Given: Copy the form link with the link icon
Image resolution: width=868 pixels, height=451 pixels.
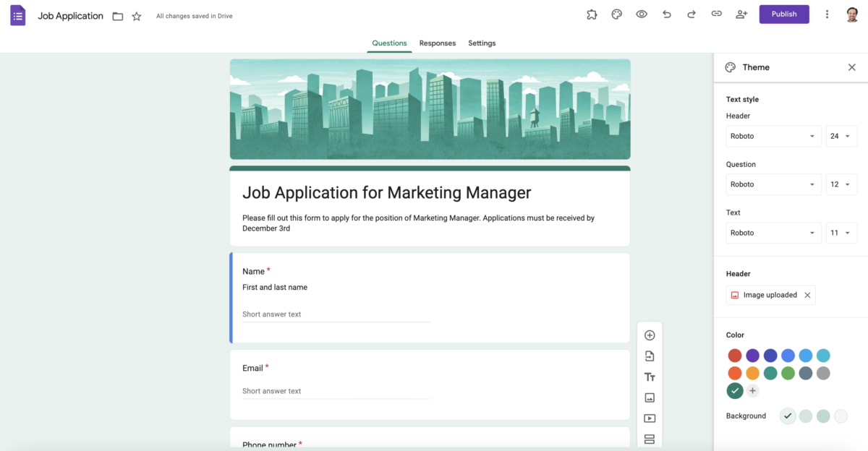Looking at the screenshot, I should pos(716,14).
